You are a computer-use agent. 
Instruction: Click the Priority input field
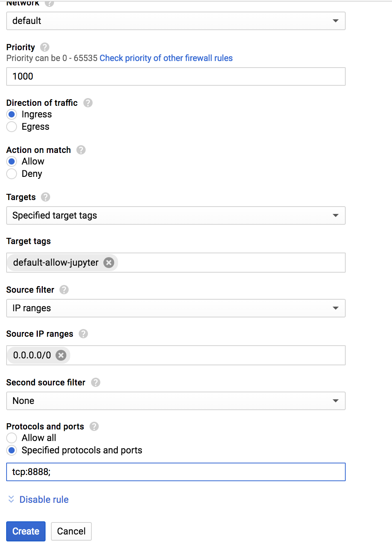click(x=176, y=76)
